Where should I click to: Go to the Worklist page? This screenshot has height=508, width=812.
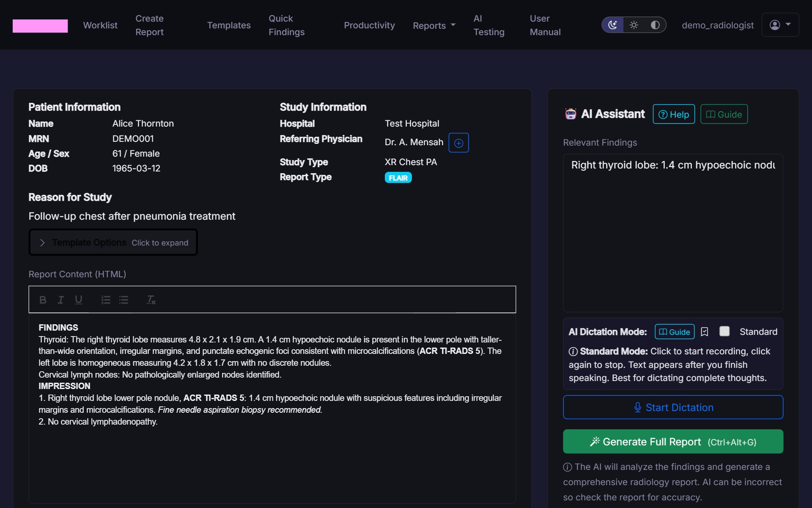[100, 25]
